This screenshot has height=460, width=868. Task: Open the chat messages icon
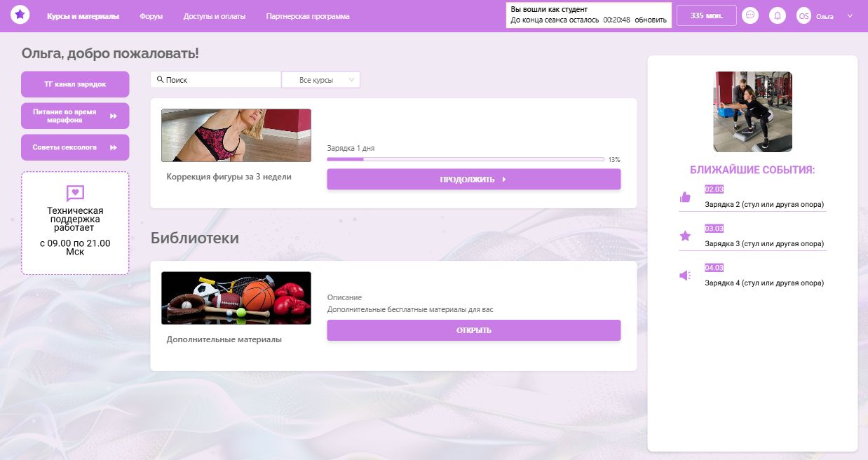(x=750, y=15)
